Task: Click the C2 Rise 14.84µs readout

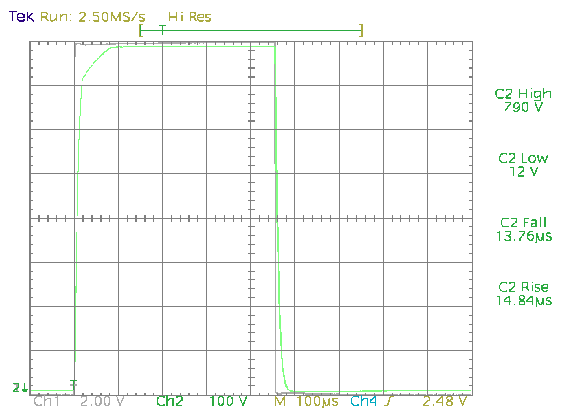Action: pos(524,294)
